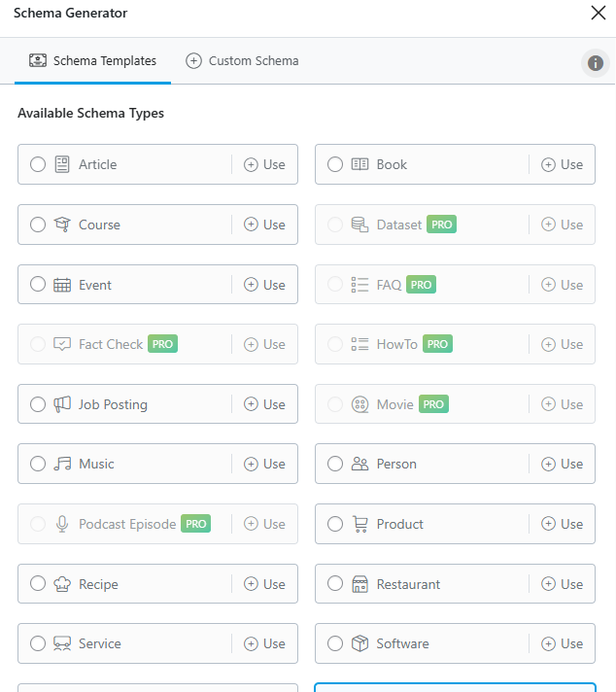Click the HowTo list icon

(x=359, y=344)
